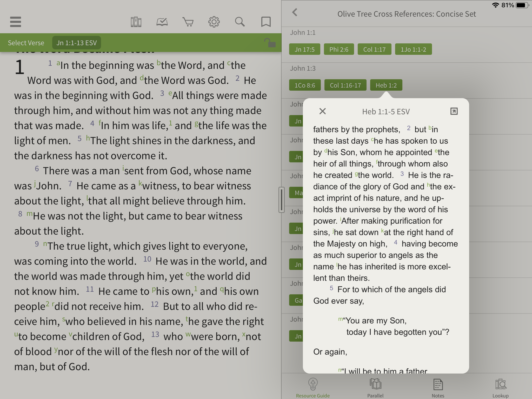Tap cross-reference letter e in verse 3
Image resolution: width=532 pixels, height=399 pixels.
coord(170,93)
